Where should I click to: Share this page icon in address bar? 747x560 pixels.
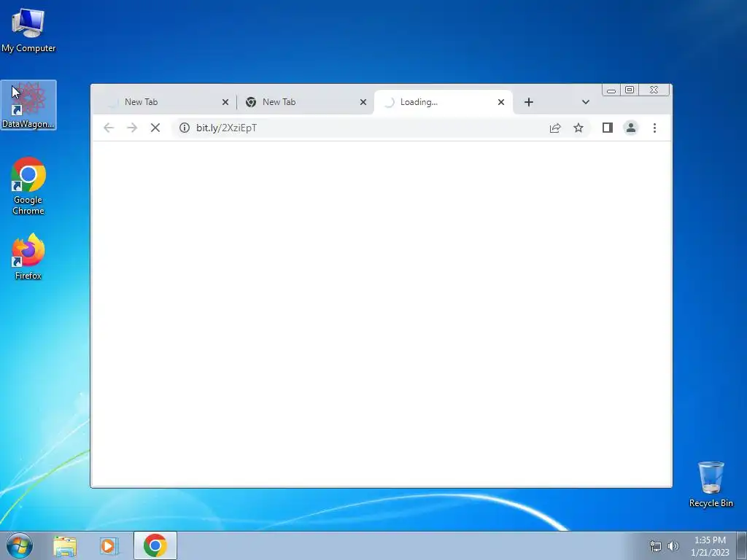(555, 128)
